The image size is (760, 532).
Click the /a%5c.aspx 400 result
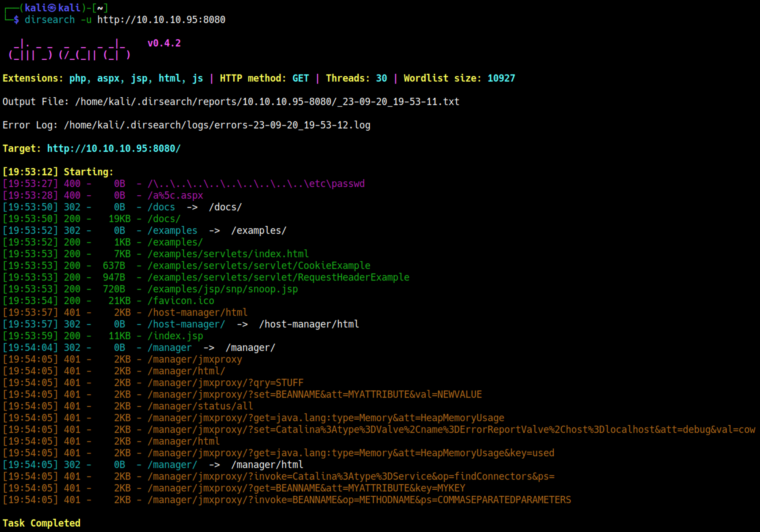coord(175,195)
